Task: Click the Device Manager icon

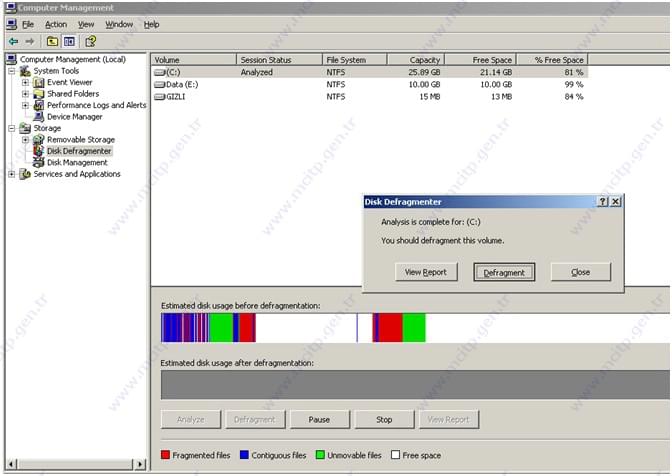Action: [39, 117]
